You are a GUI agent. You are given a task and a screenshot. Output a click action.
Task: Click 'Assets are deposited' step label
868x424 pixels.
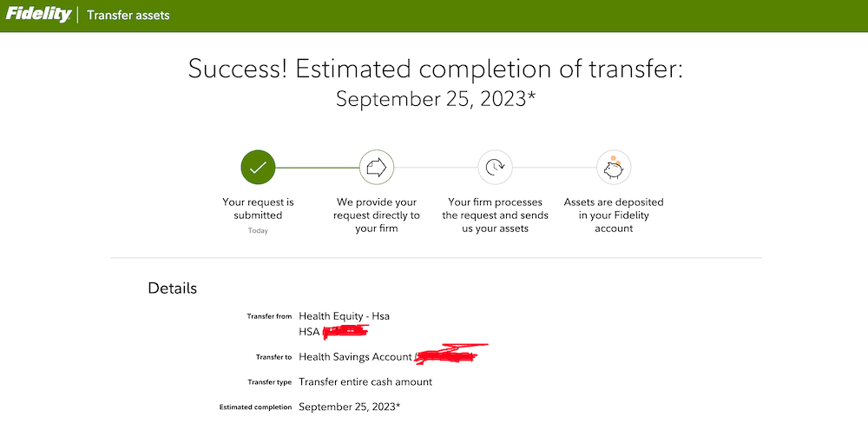click(614, 215)
